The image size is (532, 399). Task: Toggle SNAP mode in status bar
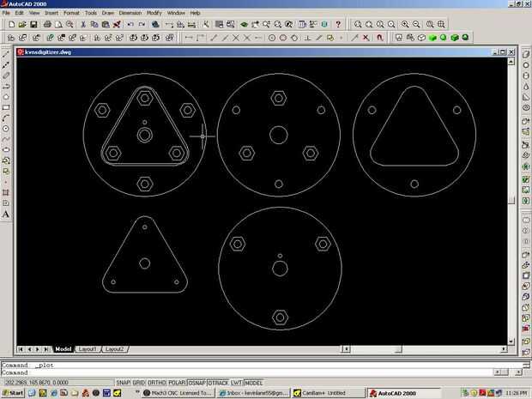pos(124,383)
